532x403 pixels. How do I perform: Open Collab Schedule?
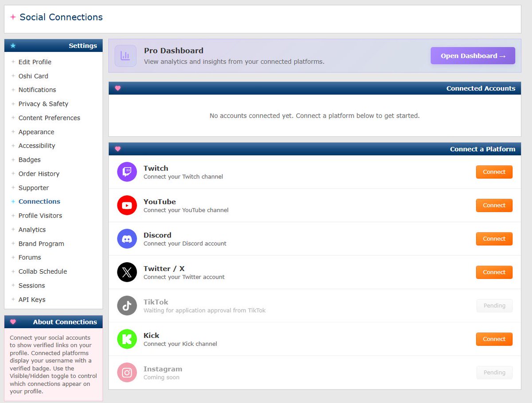point(43,271)
